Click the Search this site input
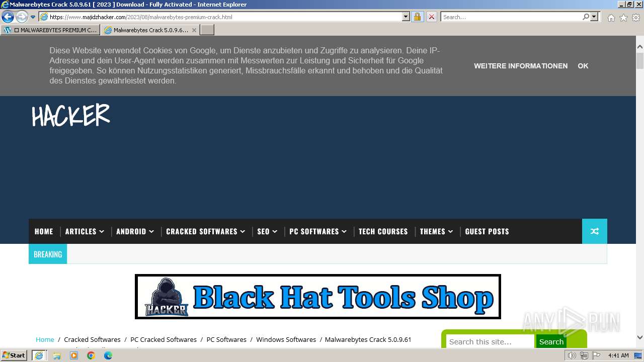Screen dimensions: 644x362 490,341
